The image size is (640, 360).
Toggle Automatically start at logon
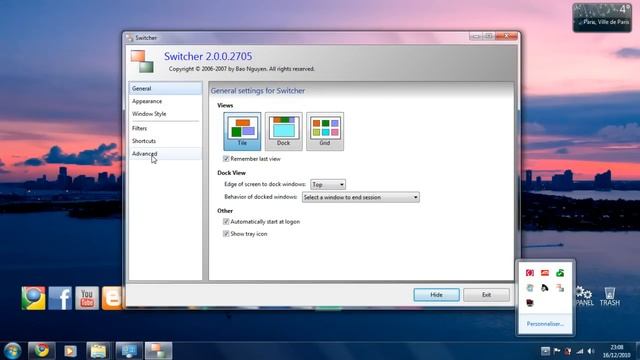pyautogui.click(x=226, y=222)
